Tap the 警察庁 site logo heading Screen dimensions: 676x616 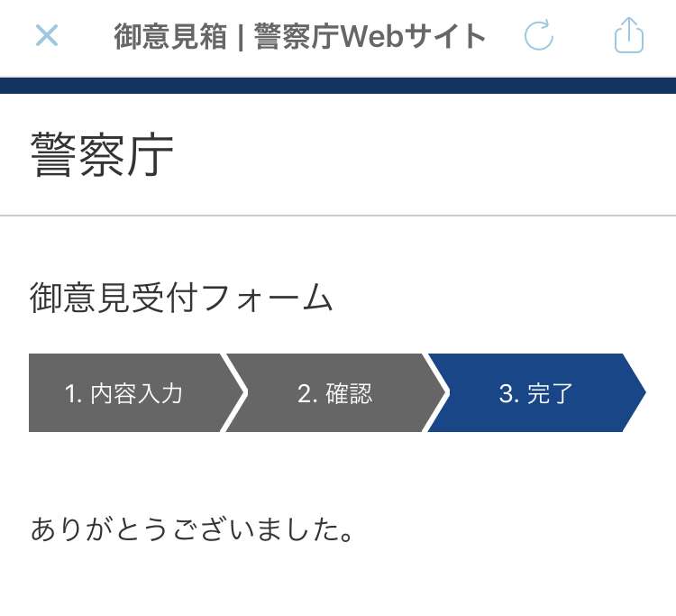[101, 155]
